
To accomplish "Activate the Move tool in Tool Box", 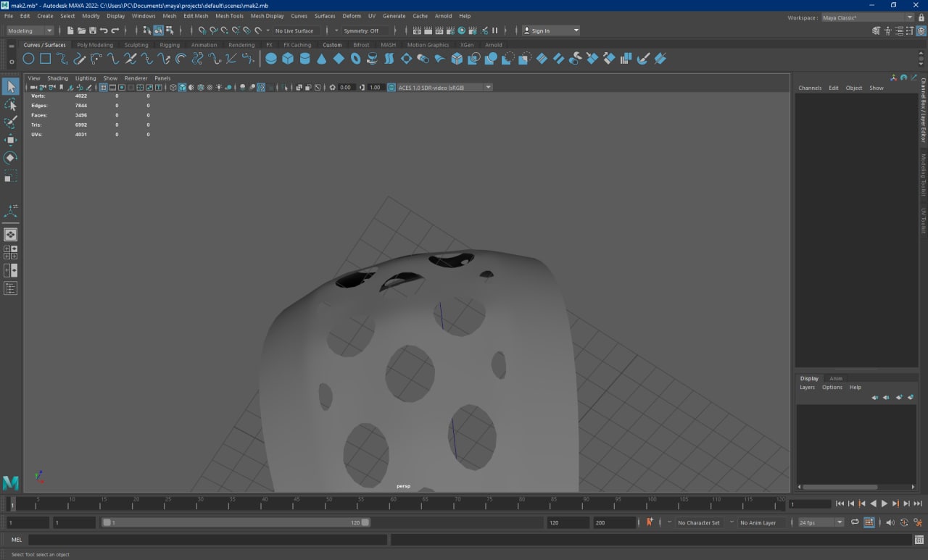I will pyautogui.click(x=11, y=140).
